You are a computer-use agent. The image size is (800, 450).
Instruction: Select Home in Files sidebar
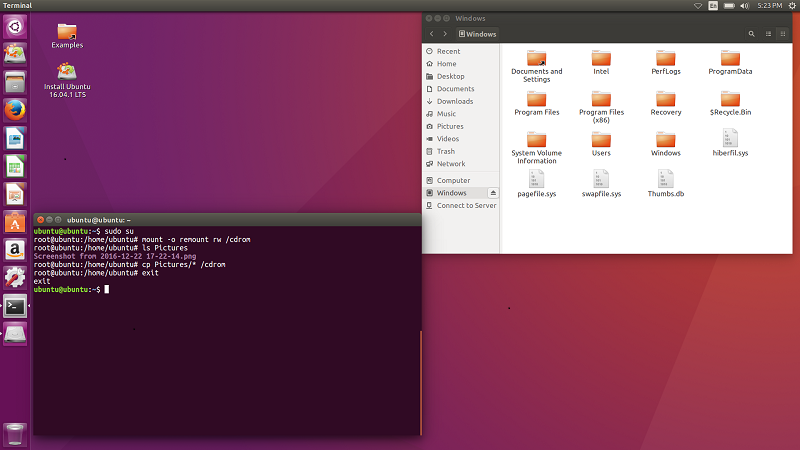point(461,64)
